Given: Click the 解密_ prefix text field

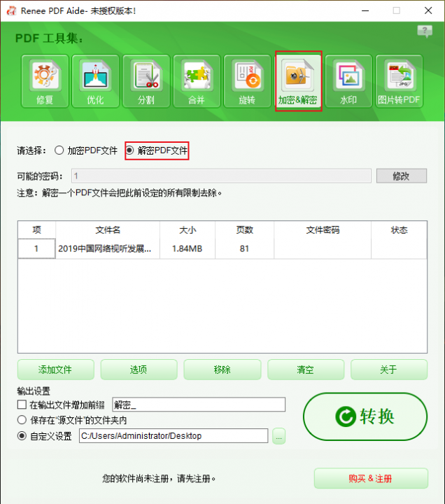Looking at the screenshot, I should pos(199,405).
